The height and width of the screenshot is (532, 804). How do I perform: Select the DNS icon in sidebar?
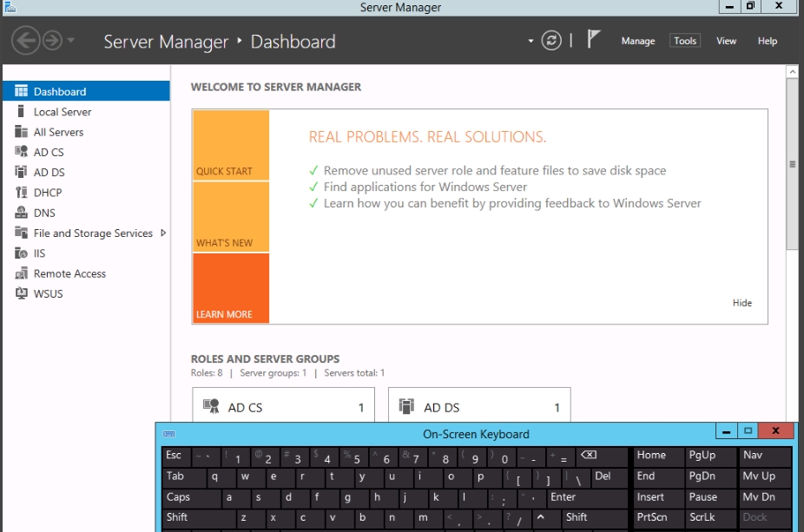click(22, 213)
